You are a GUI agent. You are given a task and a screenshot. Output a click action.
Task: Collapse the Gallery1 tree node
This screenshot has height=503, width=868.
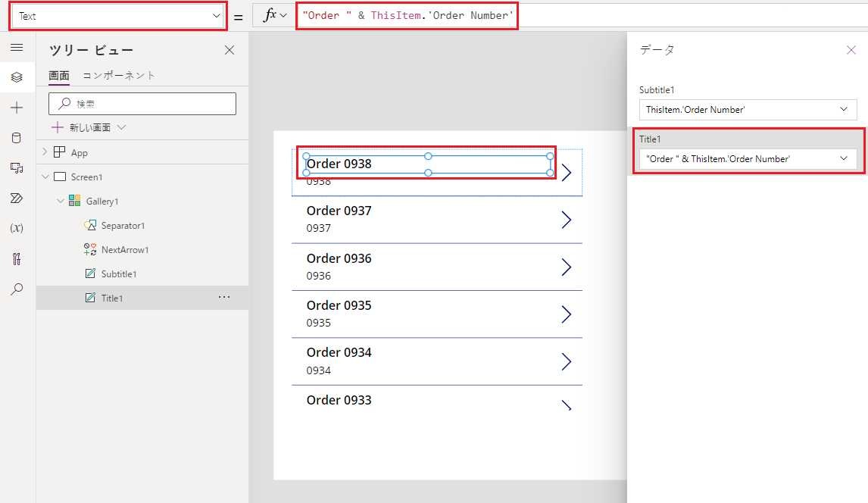point(60,201)
